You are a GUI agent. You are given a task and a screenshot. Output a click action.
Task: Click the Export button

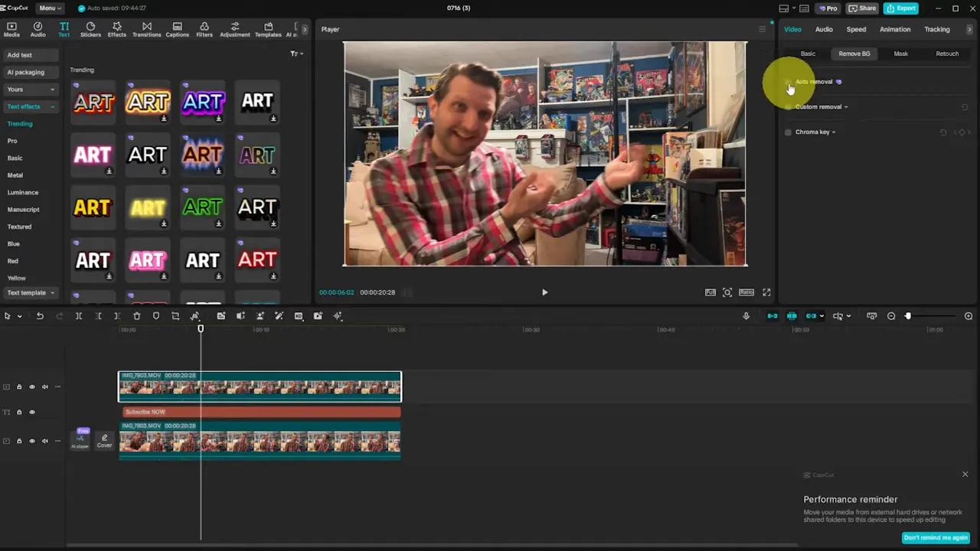point(900,8)
